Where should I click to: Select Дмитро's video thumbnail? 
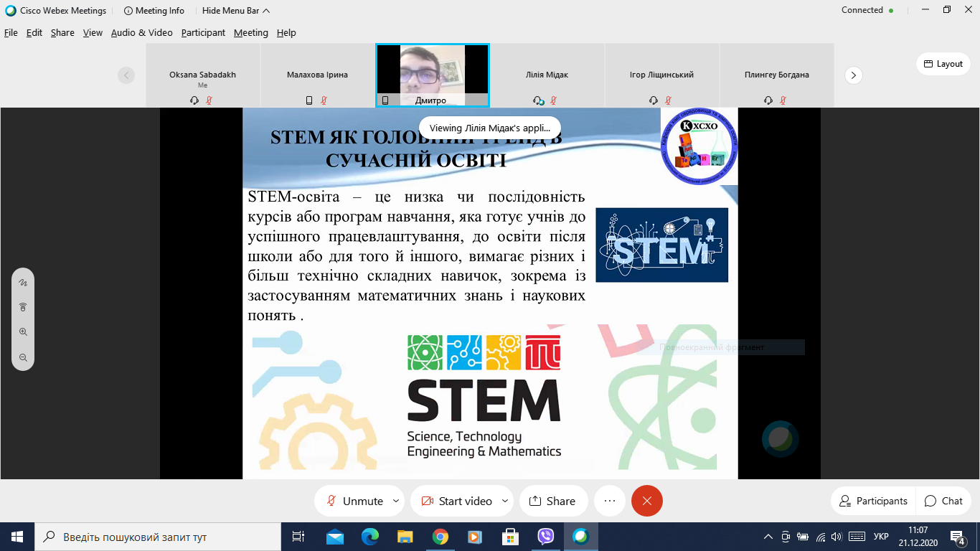[x=433, y=75]
